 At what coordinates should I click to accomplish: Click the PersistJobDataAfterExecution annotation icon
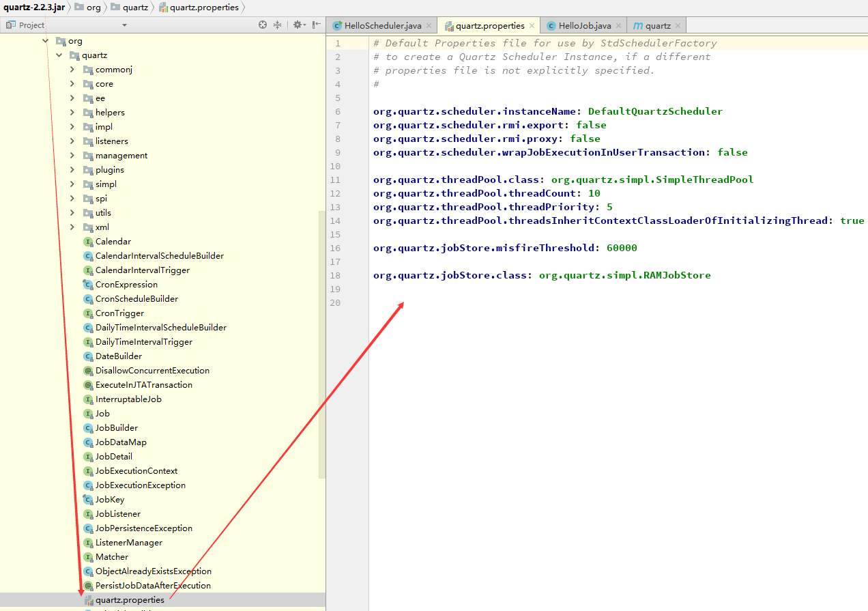pyautogui.click(x=88, y=586)
